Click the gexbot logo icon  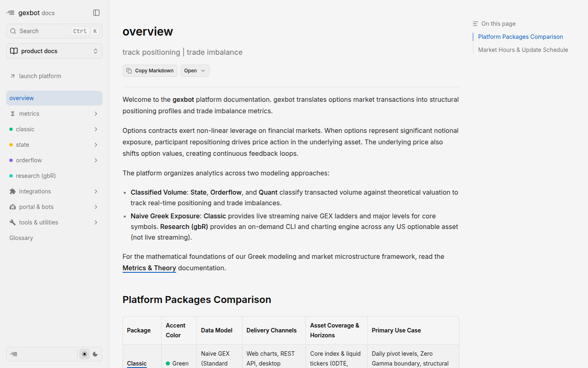click(11, 13)
